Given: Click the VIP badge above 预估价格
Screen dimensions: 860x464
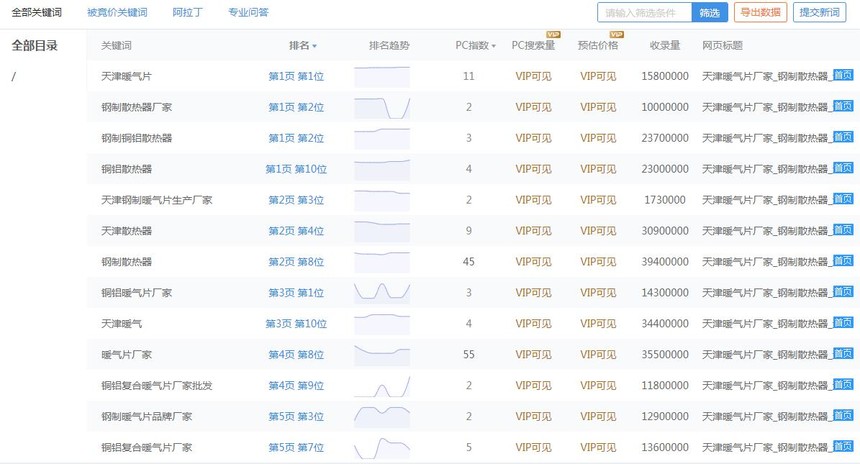Looking at the screenshot, I should point(617,35).
